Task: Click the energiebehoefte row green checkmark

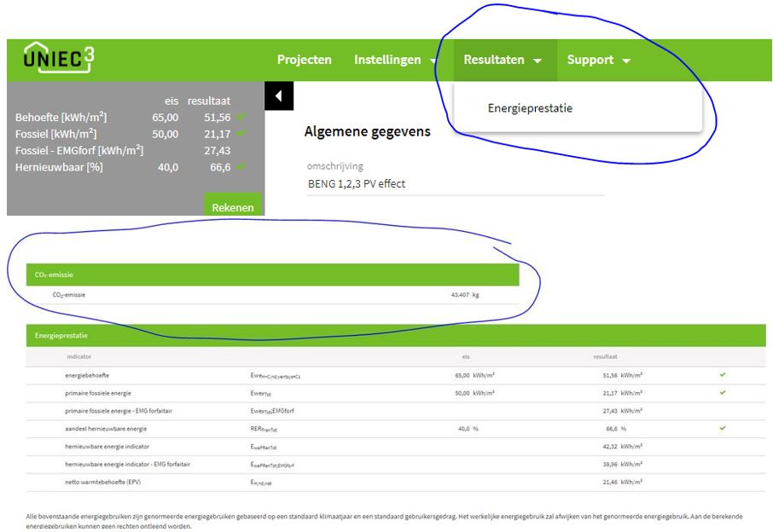Action: click(x=722, y=375)
